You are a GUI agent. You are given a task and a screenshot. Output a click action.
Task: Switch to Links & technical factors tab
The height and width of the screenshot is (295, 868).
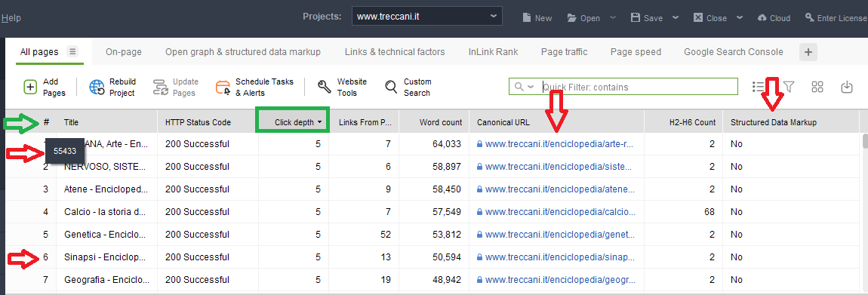(395, 52)
